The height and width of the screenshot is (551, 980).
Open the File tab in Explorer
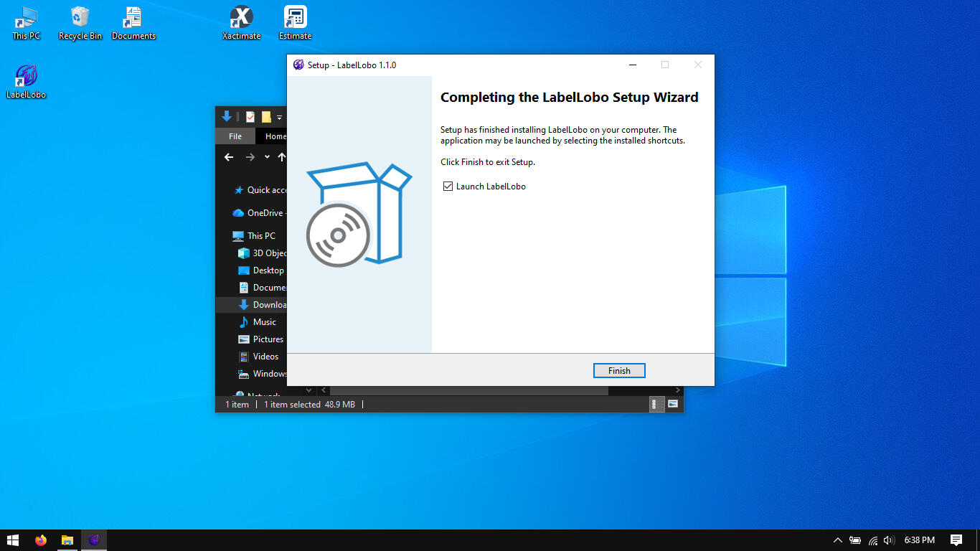[235, 136]
